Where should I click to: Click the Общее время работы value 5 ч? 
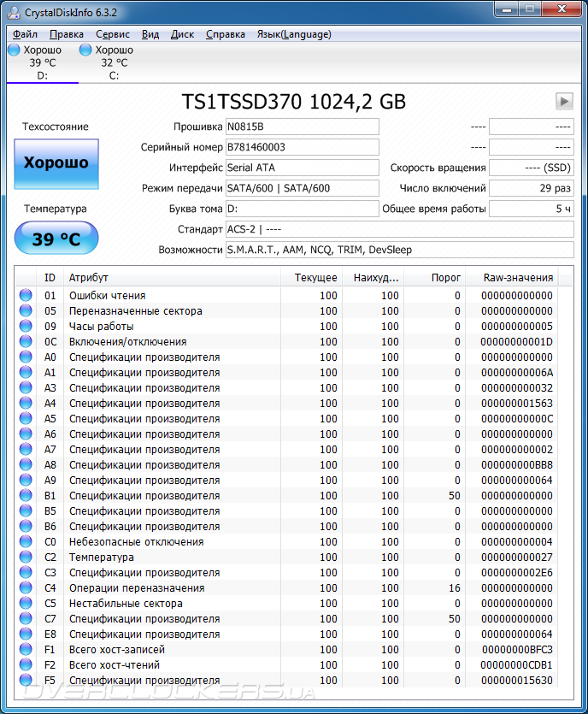click(531, 209)
